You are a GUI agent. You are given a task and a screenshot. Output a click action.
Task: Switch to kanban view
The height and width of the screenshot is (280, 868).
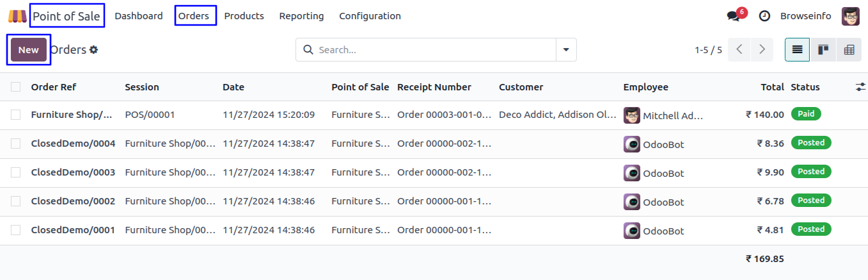[x=823, y=49]
